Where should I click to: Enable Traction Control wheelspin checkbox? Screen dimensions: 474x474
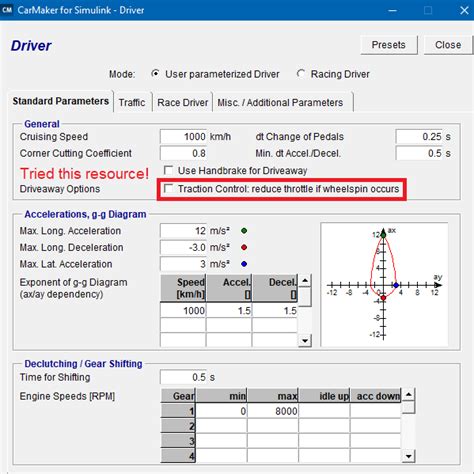pos(168,189)
